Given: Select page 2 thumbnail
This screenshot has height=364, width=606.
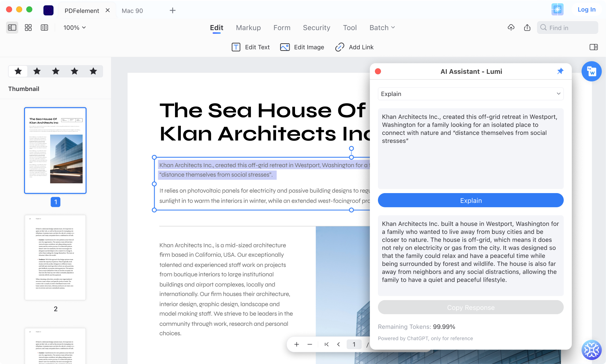Looking at the screenshot, I should [55, 257].
